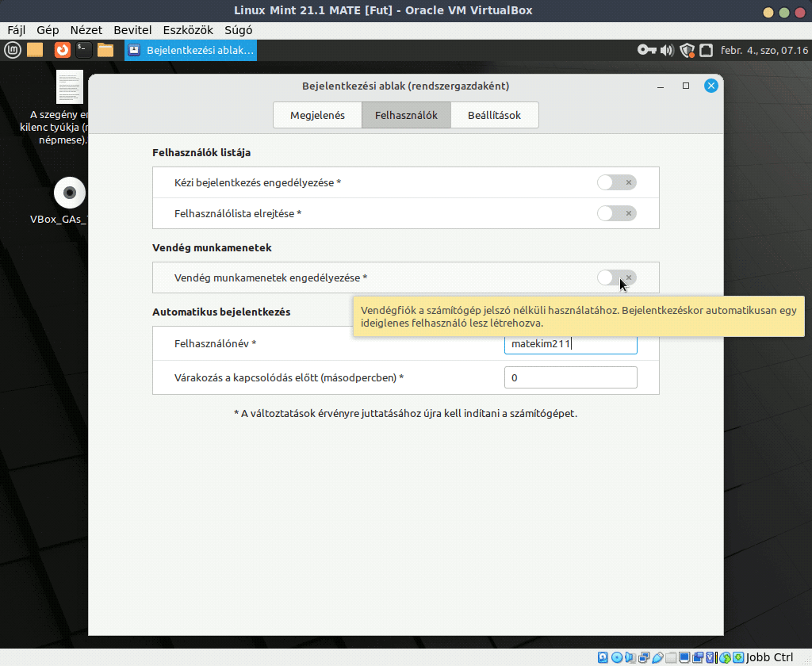Click the Automatikus bejelentkezés heading
The width and height of the screenshot is (812, 666).
point(221,312)
